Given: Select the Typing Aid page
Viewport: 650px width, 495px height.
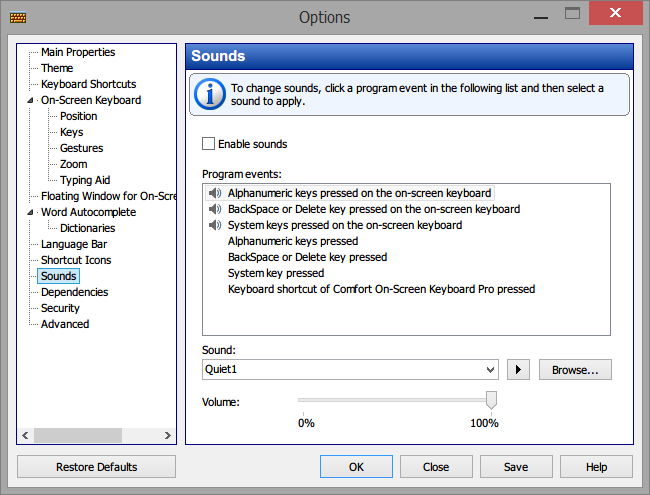Looking at the screenshot, I should click(85, 180).
